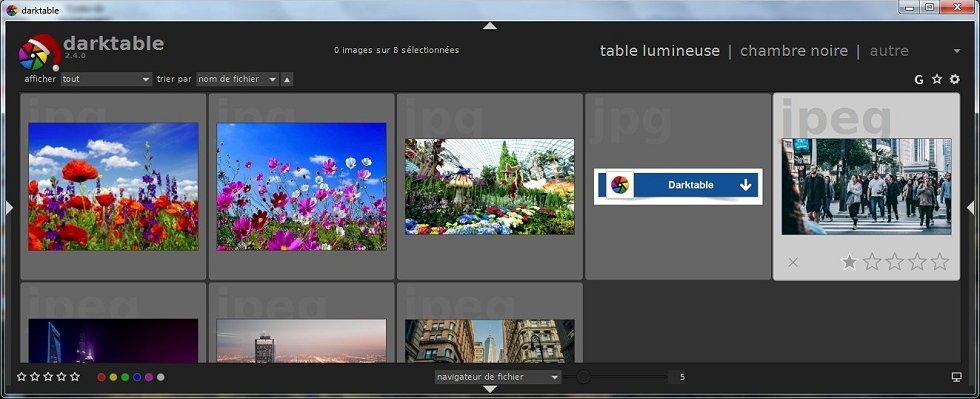The image size is (980, 399).
Task: Set one star on street crowd image
Action: pyautogui.click(x=849, y=261)
